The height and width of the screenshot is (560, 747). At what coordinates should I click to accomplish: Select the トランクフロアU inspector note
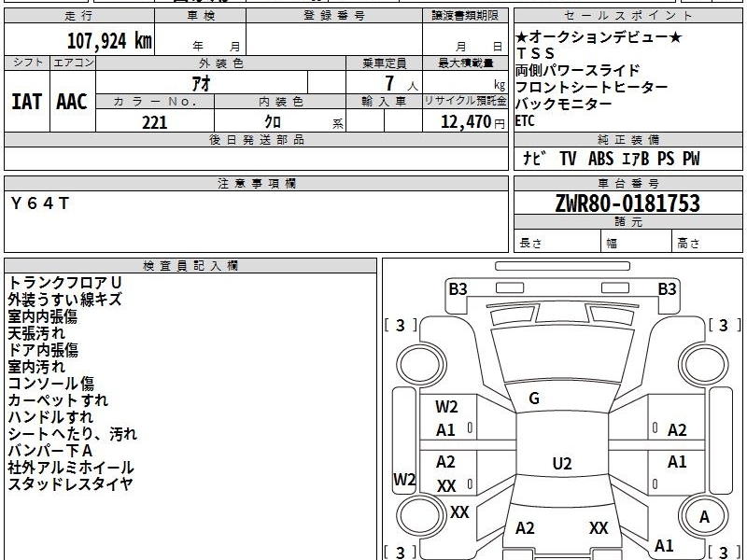point(64,283)
